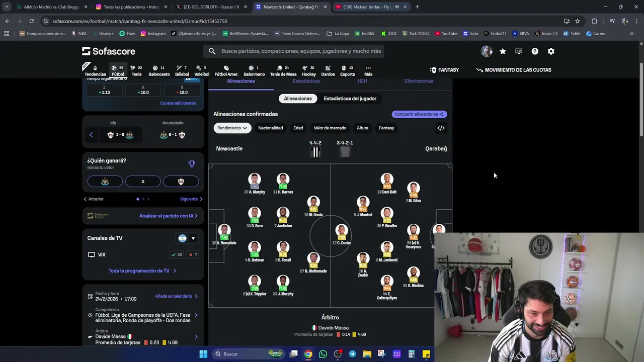The image size is (644, 362).
Task: Open the embed code icon button
Action: point(441,128)
